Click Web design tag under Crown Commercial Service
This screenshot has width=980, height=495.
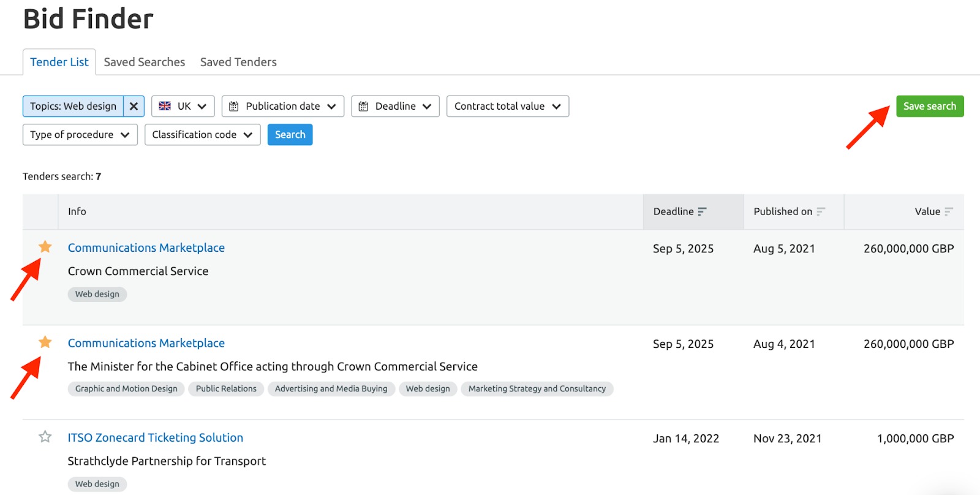pyautogui.click(x=97, y=294)
